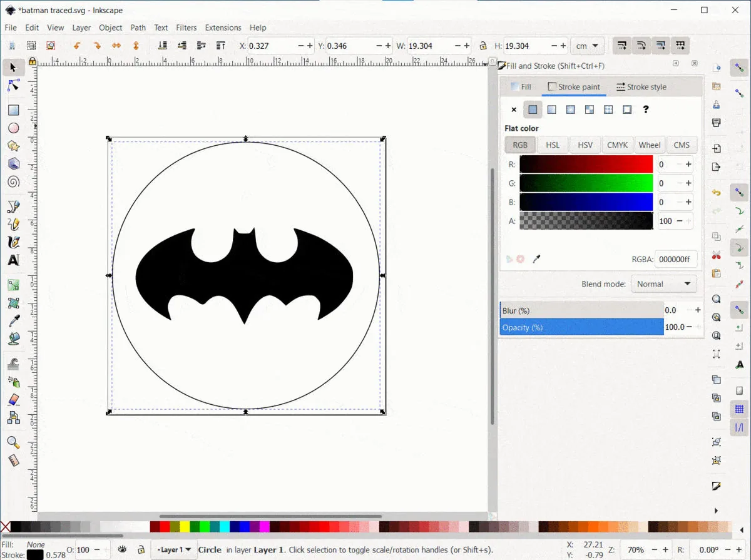The height and width of the screenshot is (560, 751).
Task: Decrease the G channel value
Action: (x=679, y=183)
